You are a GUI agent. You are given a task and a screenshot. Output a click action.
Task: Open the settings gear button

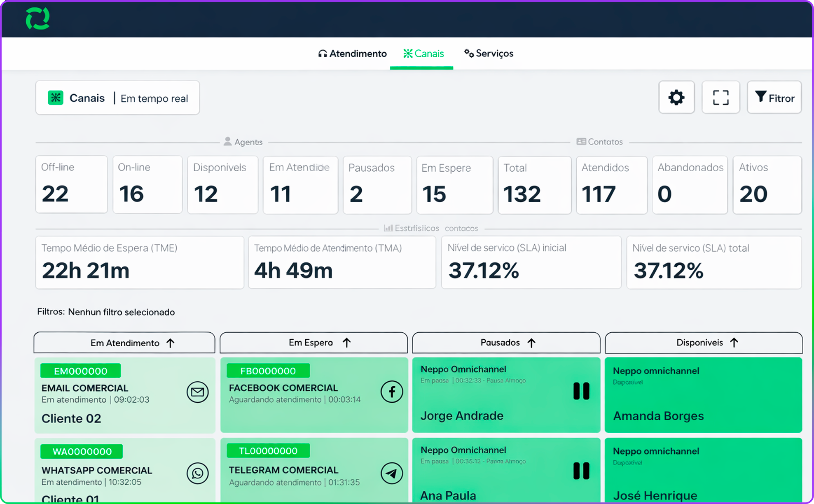coord(676,98)
